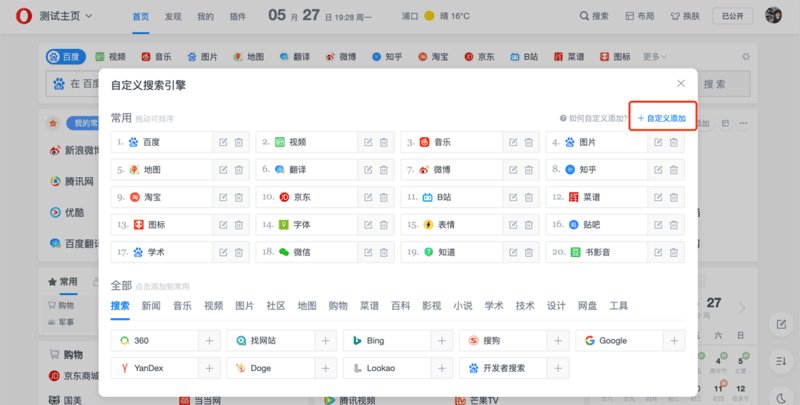Edit the 京东 search engine entry

(x=368, y=197)
